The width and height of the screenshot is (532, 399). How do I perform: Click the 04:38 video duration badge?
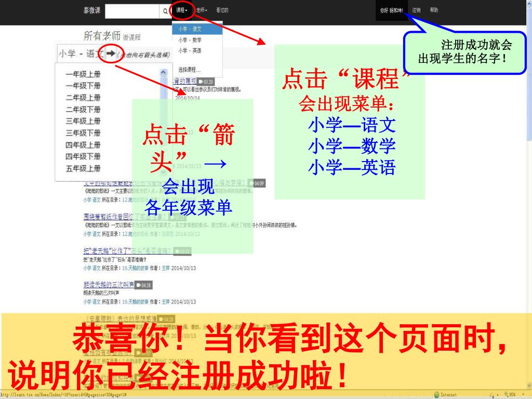pos(143,285)
